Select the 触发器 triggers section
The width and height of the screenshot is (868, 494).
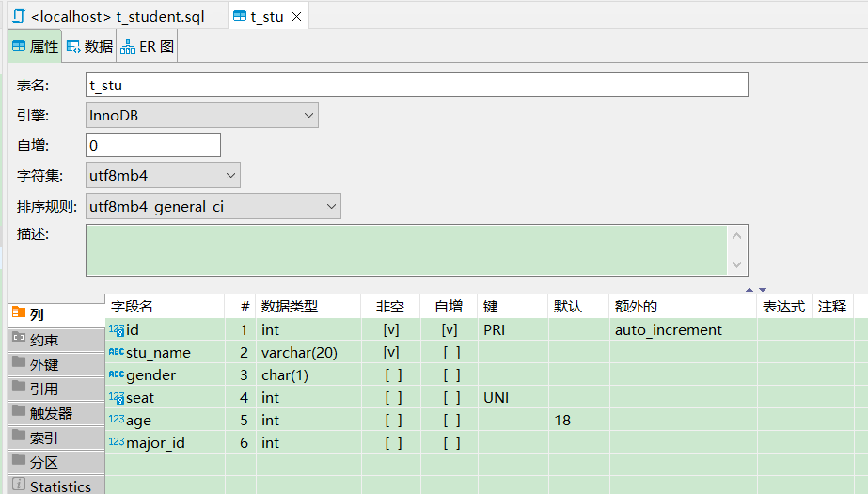(x=55, y=413)
